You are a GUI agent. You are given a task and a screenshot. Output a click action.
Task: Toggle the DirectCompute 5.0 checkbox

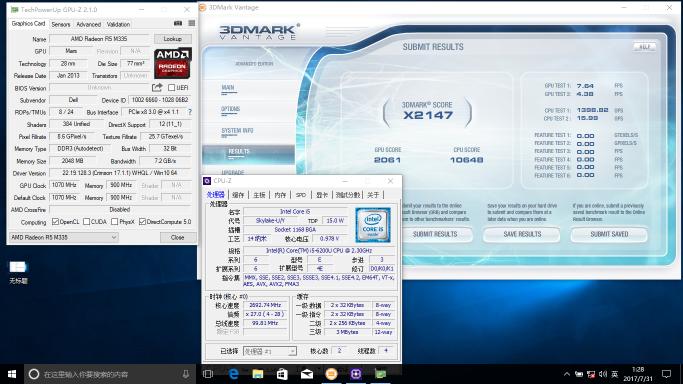coord(142,222)
